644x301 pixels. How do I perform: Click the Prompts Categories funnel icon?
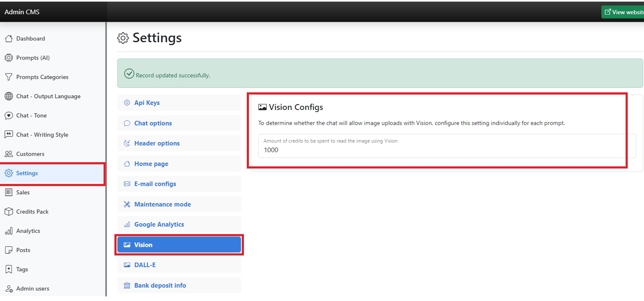point(8,77)
